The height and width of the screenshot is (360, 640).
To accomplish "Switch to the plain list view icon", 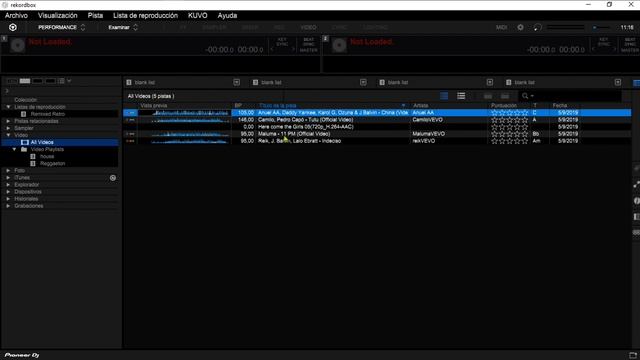I will tap(461, 96).
